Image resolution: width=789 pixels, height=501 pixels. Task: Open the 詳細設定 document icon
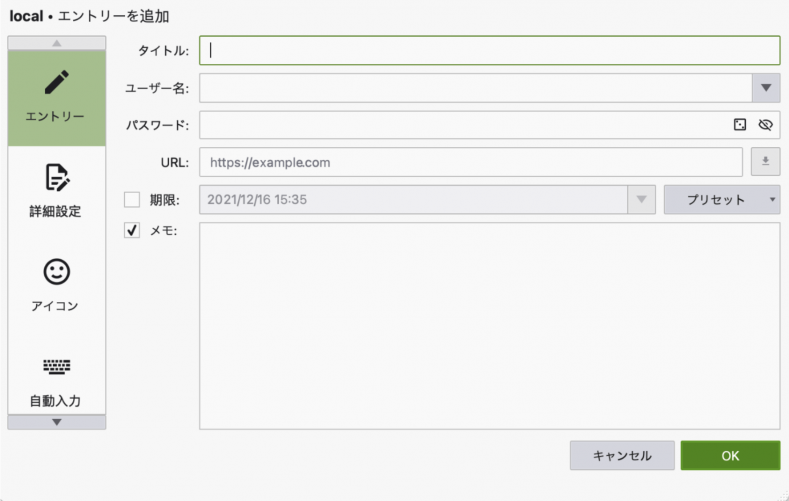(x=57, y=178)
